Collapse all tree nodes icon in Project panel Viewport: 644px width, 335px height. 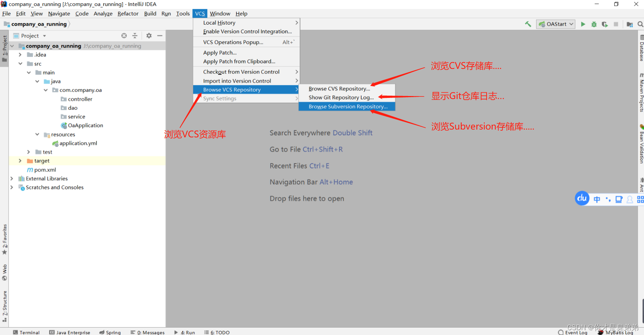point(135,36)
